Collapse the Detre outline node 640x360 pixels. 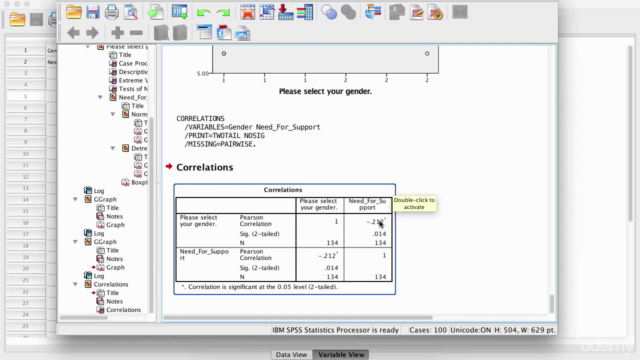[113, 148]
